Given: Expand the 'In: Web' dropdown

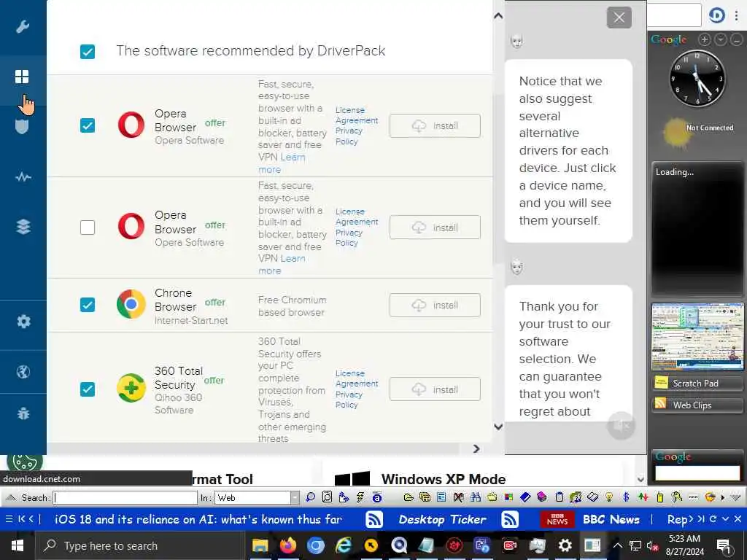Looking at the screenshot, I should 295,497.
